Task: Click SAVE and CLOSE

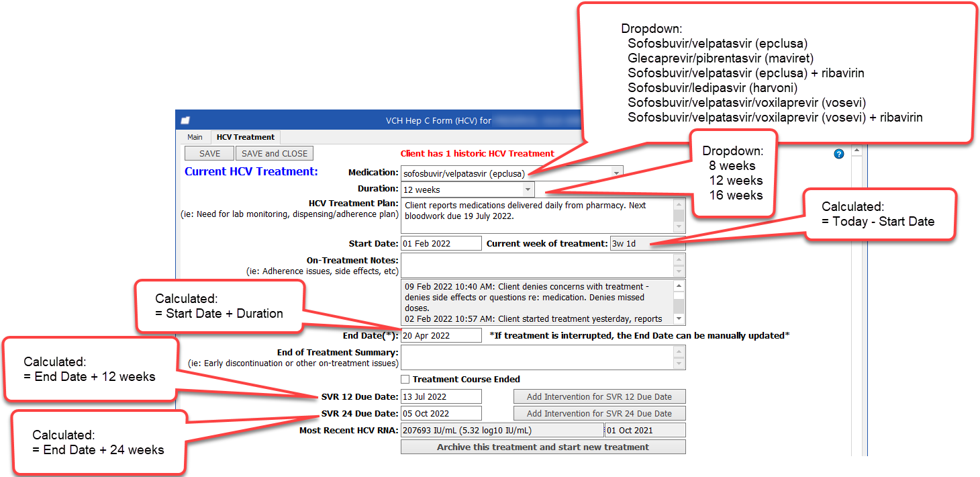Action: 274,153
